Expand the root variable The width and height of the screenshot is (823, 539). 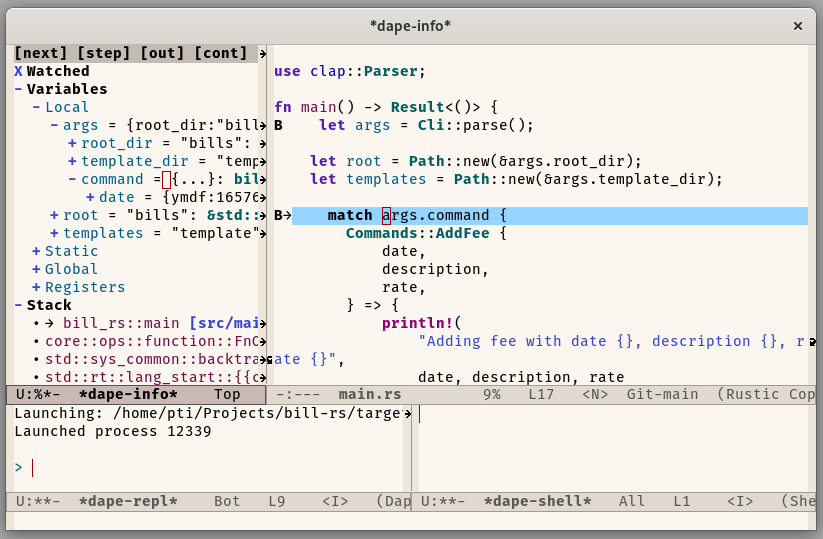54,215
